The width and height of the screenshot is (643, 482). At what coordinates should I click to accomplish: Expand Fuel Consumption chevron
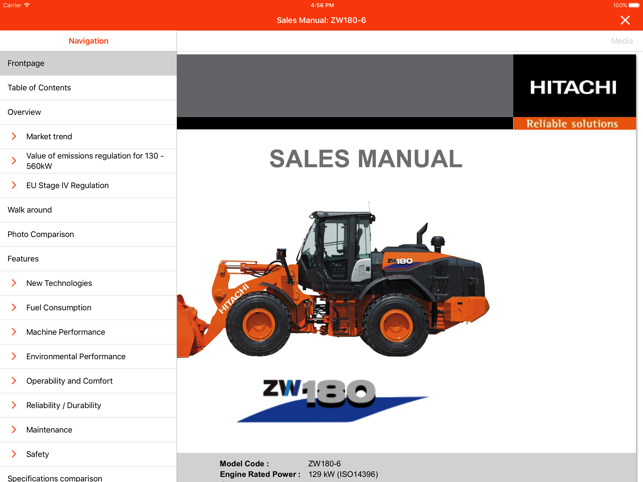click(14, 308)
